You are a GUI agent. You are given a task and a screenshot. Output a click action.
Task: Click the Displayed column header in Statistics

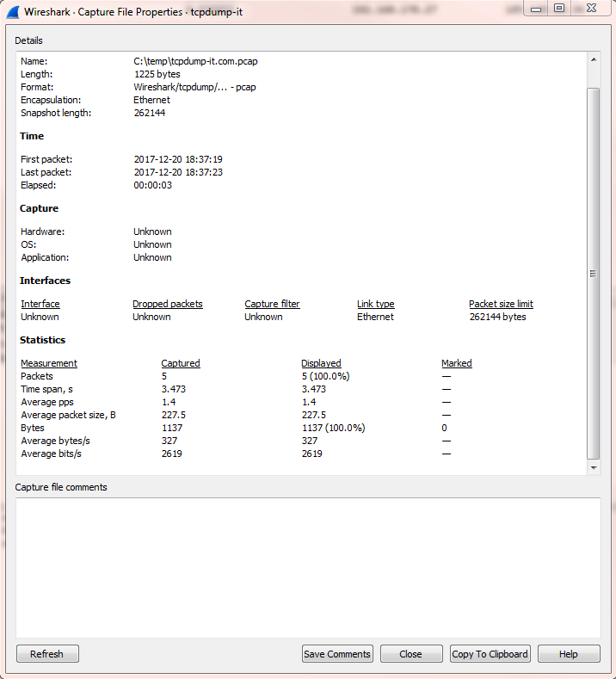321,363
